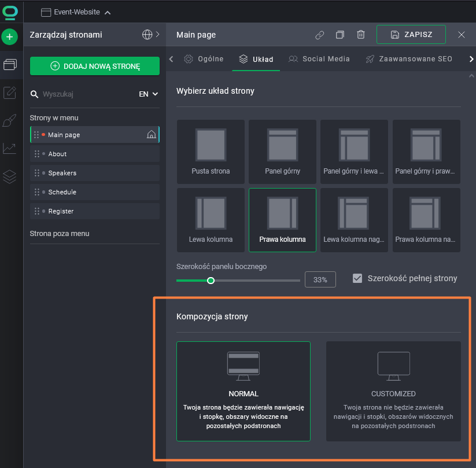Show previous tabs with left arrow
Image resolution: width=476 pixels, height=468 pixels.
point(171,59)
